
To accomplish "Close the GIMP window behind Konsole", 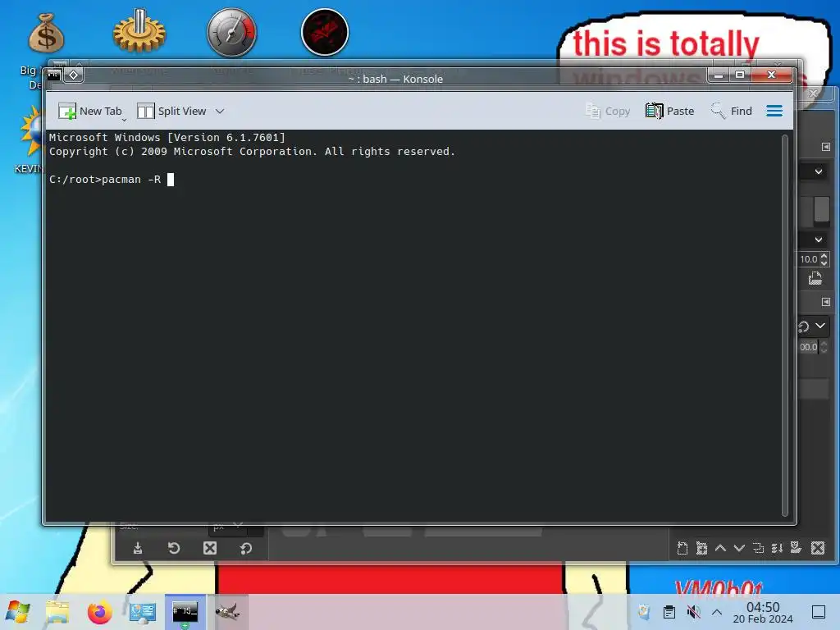I will point(813,94).
